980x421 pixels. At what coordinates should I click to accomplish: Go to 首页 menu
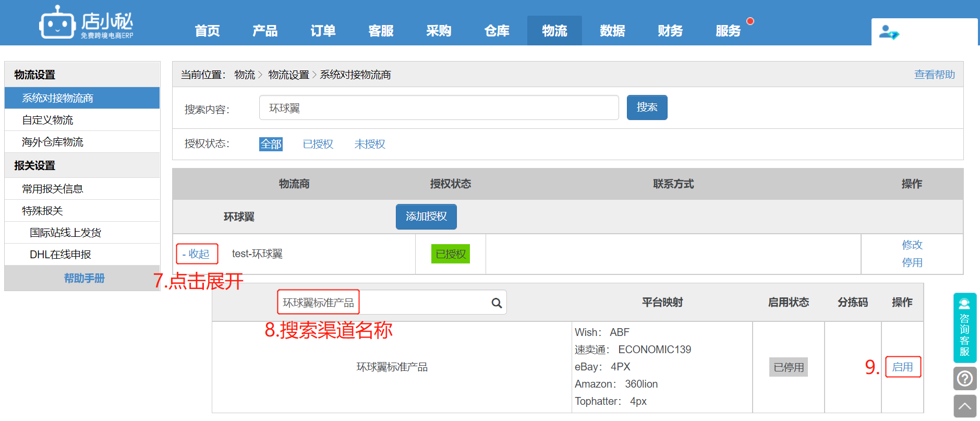pyautogui.click(x=207, y=31)
